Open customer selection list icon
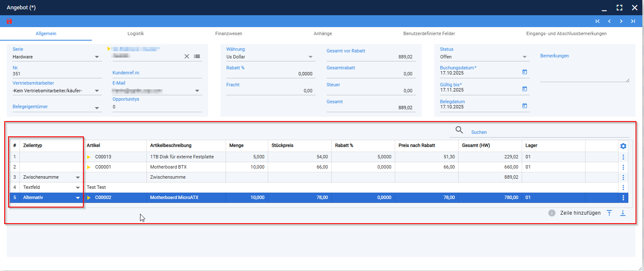Screen dimensions: 644x271 197,56
